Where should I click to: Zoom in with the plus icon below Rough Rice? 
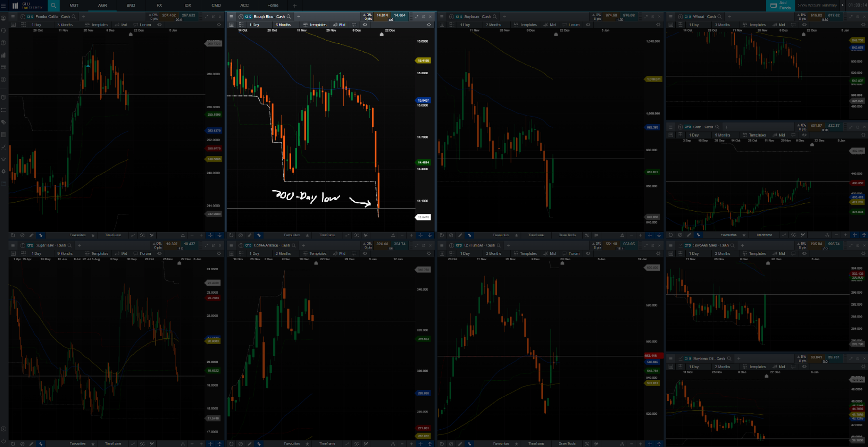click(411, 235)
